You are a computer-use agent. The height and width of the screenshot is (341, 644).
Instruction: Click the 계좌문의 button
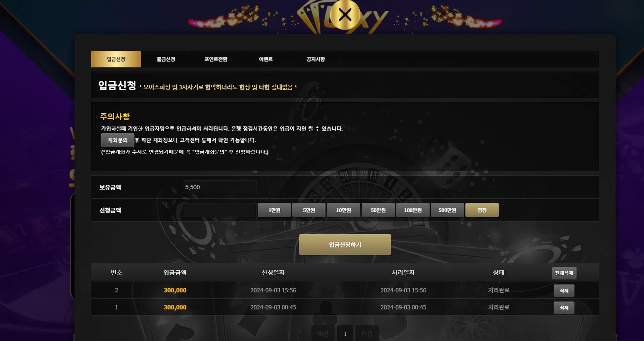(x=118, y=140)
